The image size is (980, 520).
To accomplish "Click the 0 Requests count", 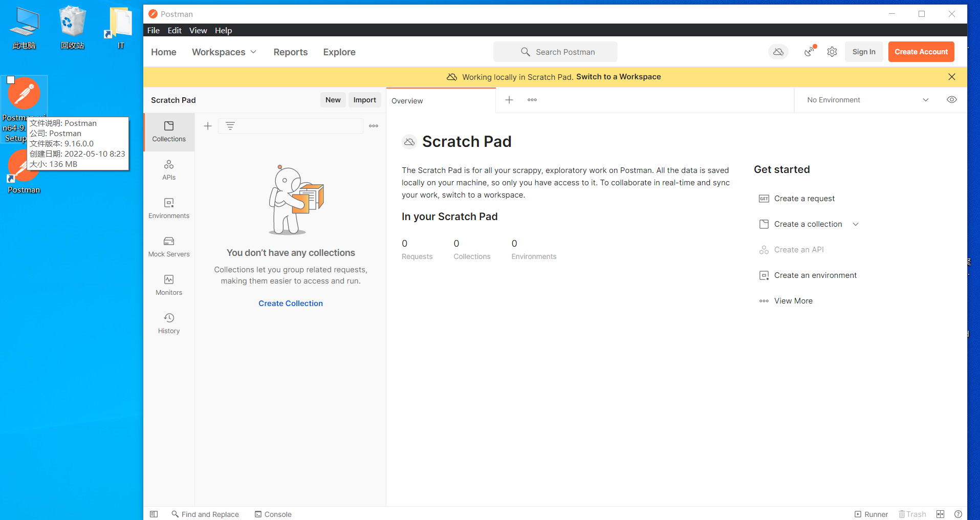I will click(417, 250).
